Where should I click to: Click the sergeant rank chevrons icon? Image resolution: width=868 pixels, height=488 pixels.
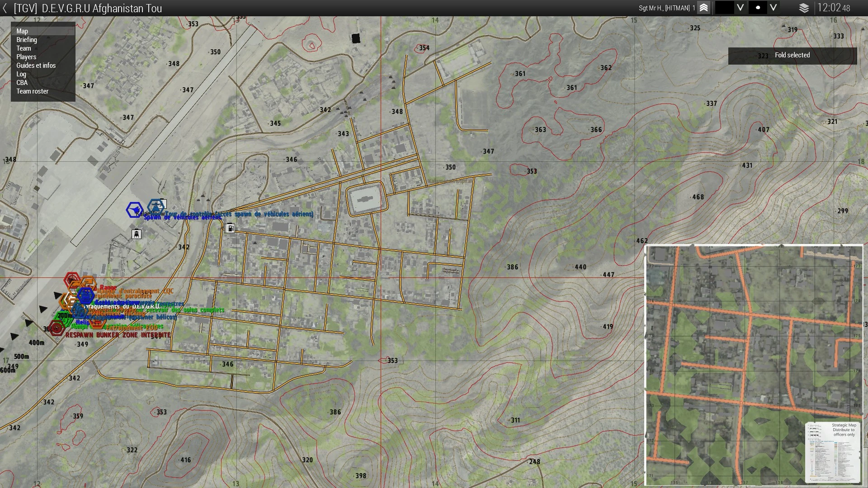coord(703,8)
